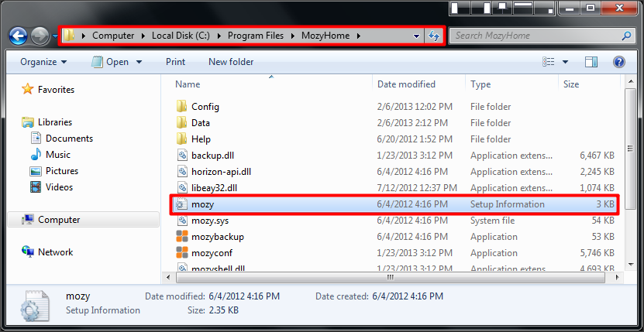Expand the view options dropdown arrow
This screenshot has width=644, height=332.
566,62
